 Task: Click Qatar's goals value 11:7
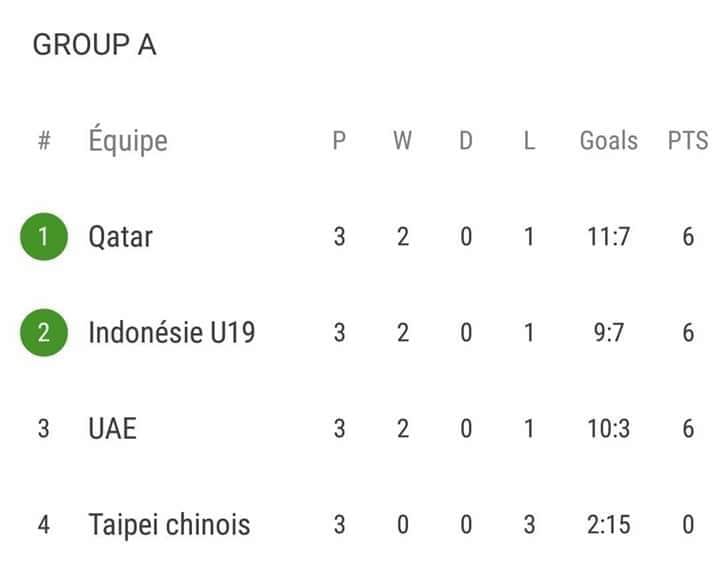608,237
